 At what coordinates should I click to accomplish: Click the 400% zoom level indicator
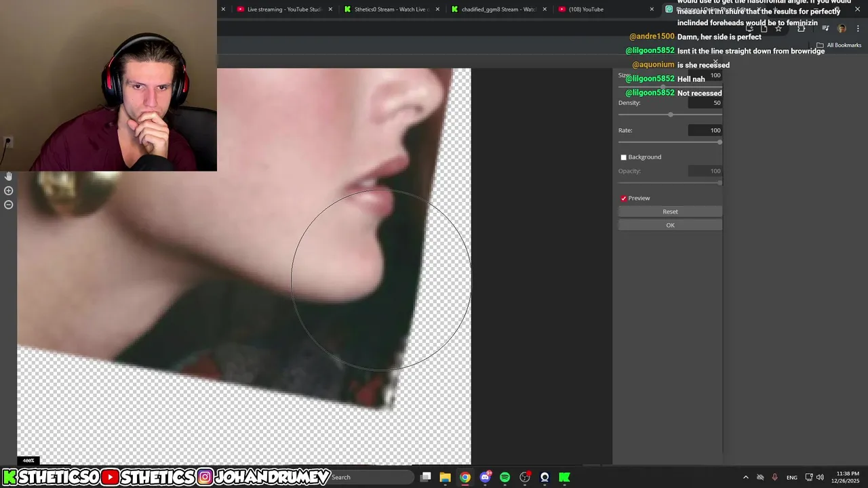click(x=28, y=461)
